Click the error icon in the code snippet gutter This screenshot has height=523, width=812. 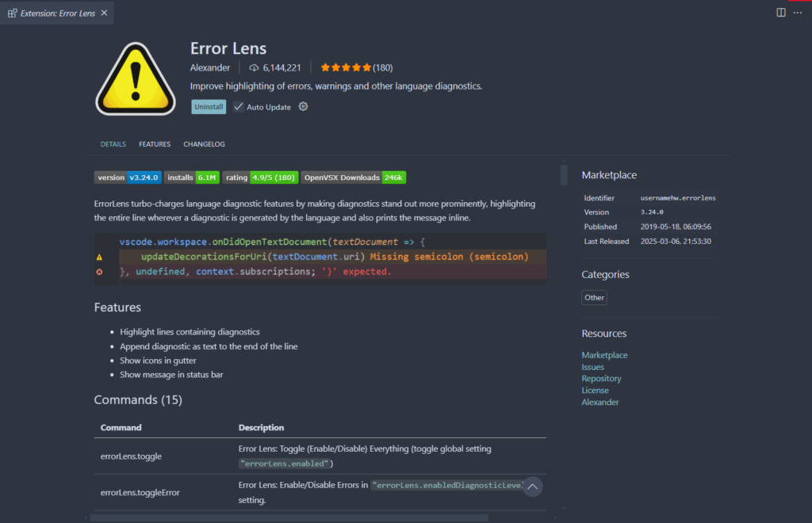tap(98, 271)
